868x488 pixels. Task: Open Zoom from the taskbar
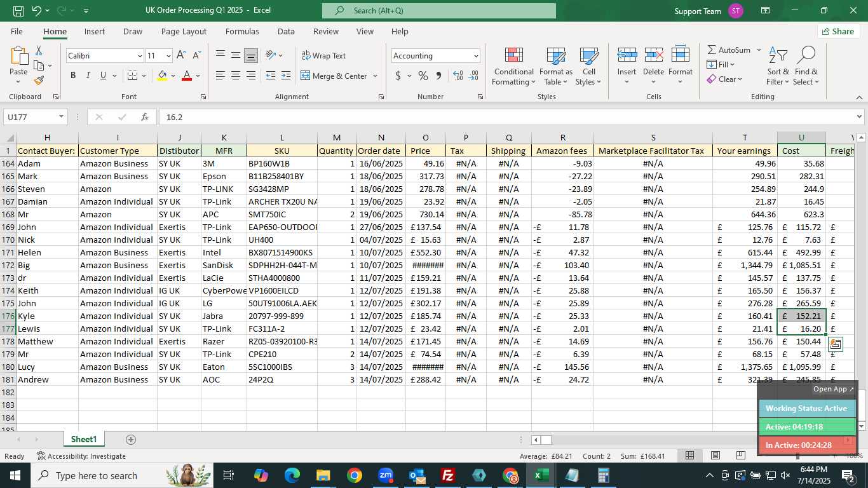(x=386, y=475)
